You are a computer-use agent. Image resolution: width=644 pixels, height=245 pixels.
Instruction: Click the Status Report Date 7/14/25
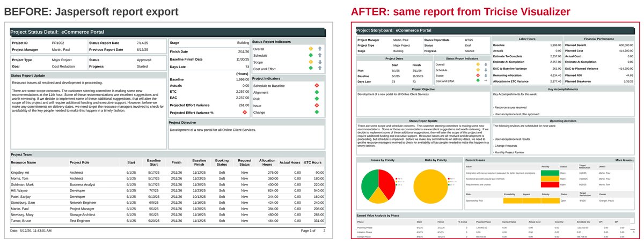click(142, 42)
